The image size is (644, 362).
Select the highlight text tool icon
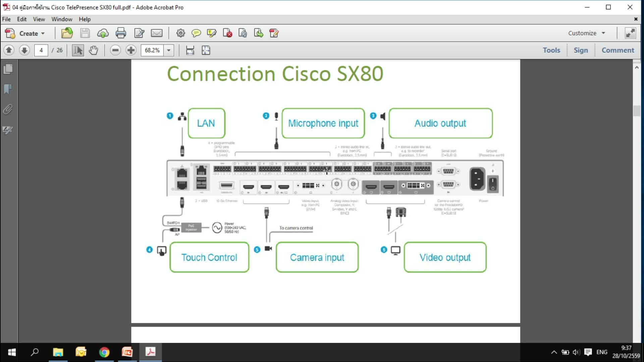tap(212, 33)
